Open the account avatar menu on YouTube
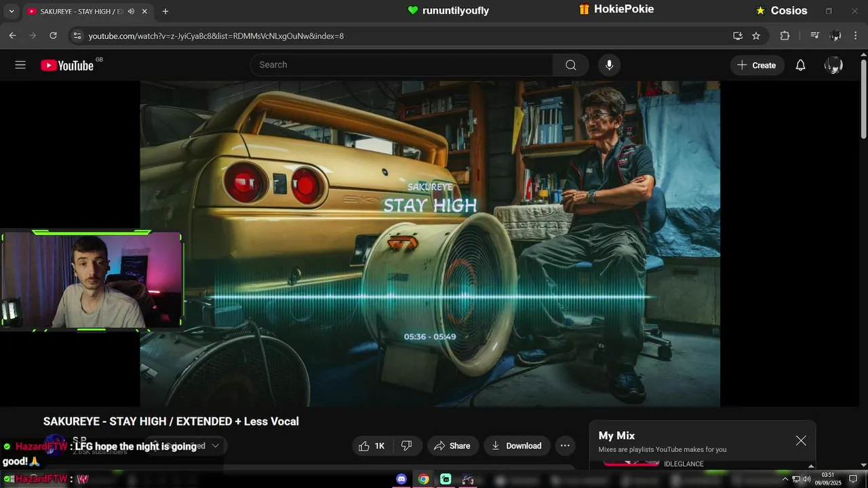 pyautogui.click(x=833, y=65)
